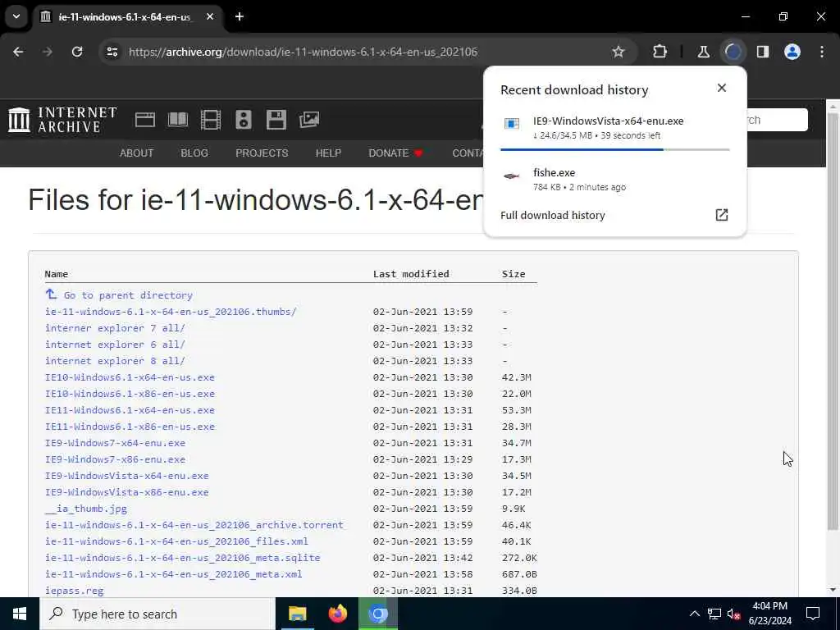Download IE10-Windows6.1-x86-en-us.exe
Image resolution: width=840 pixels, height=630 pixels.
coord(130,394)
